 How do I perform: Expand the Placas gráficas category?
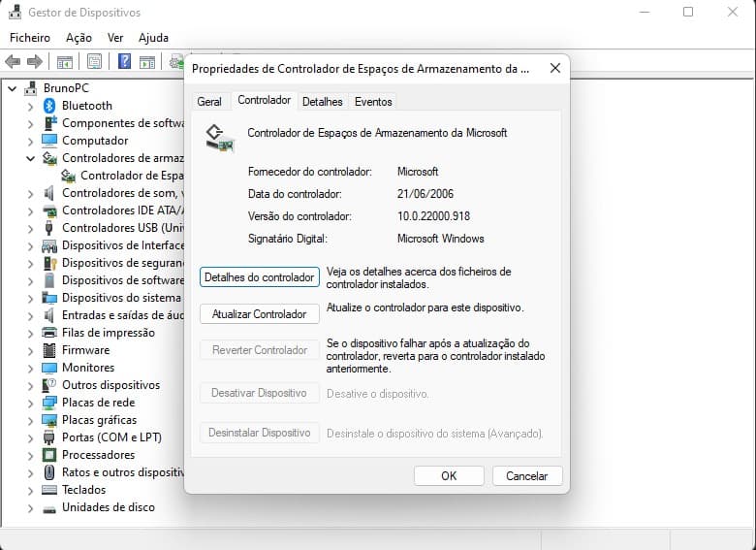click(x=30, y=421)
